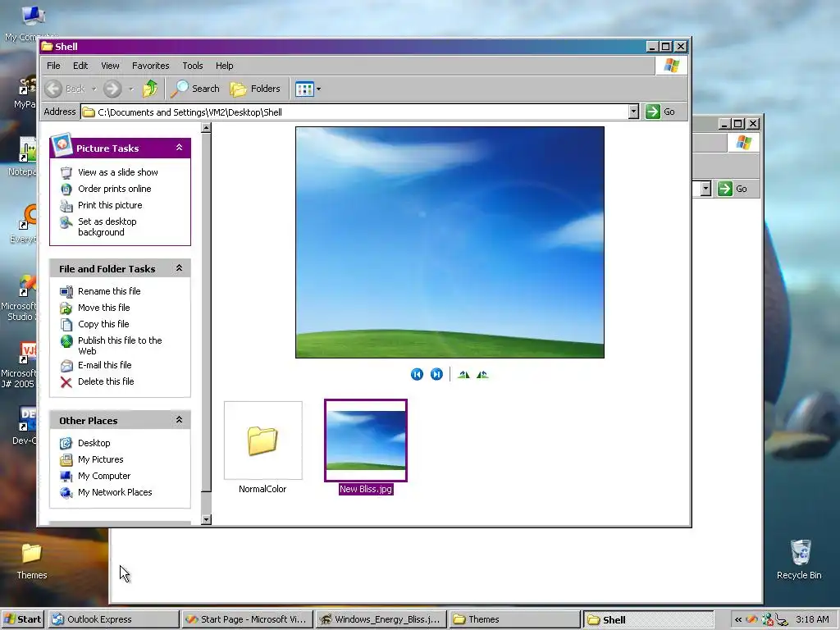Click the Windows flag logo in Shell window
The height and width of the screenshot is (630, 840).
tap(671, 66)
